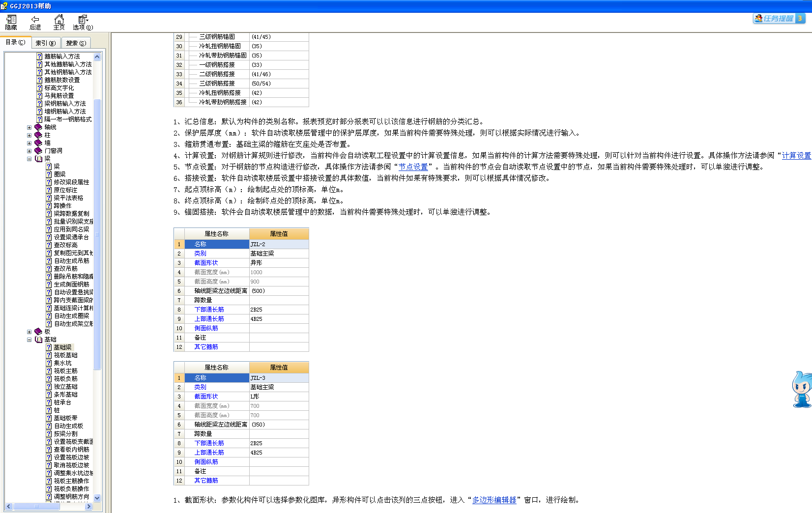The width and height of the screenshot is (812, 513).
Task: Click the help page icon beside 马凳筋设置
Action: pyautogui.click(x=39, y=96)
